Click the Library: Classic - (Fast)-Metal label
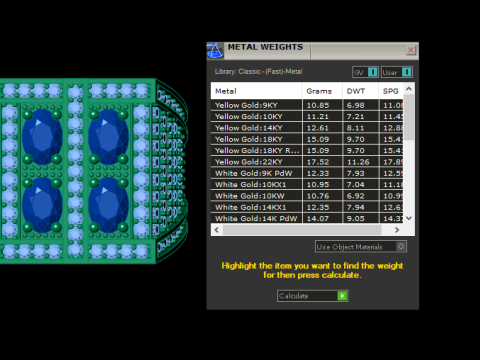Screen dimensions: 480x360 (x=258, y=71)
